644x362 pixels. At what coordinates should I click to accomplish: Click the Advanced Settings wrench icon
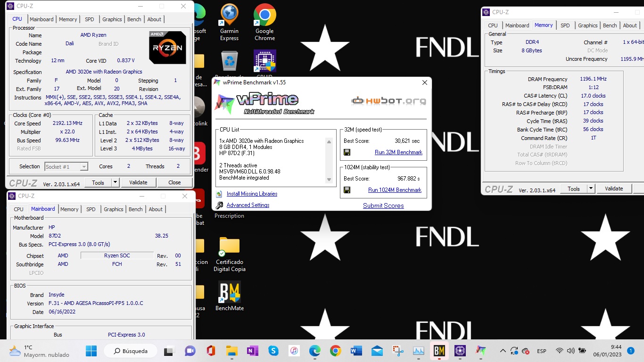219,205
